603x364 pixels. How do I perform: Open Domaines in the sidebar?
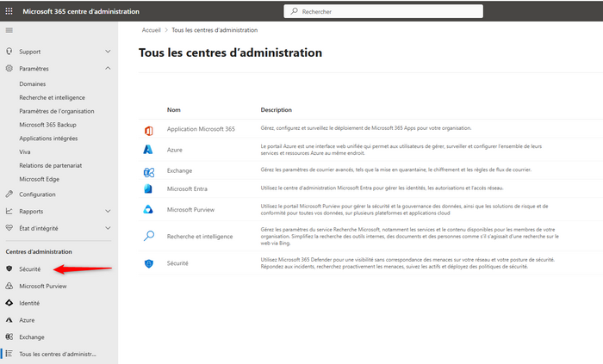point(33,83)
